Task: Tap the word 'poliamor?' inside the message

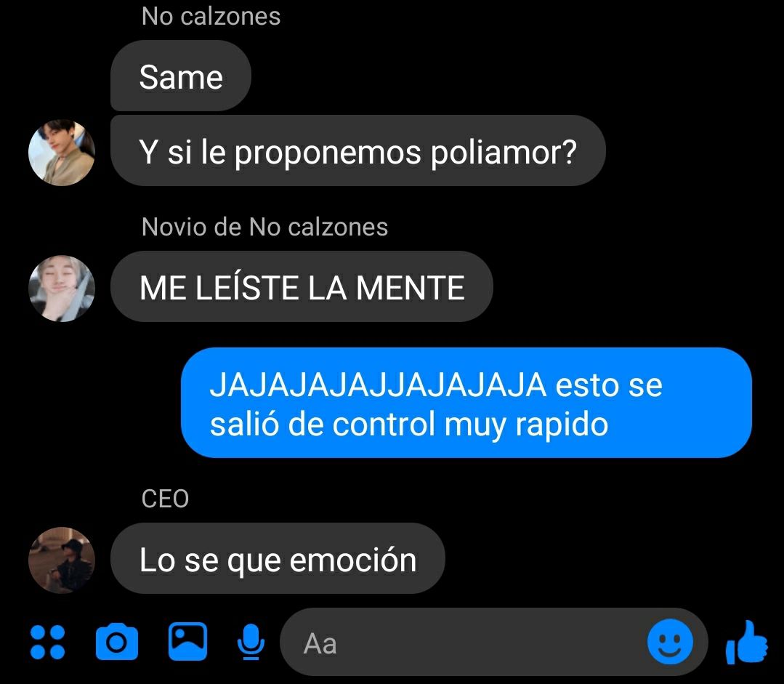Action: coord(504,152)
